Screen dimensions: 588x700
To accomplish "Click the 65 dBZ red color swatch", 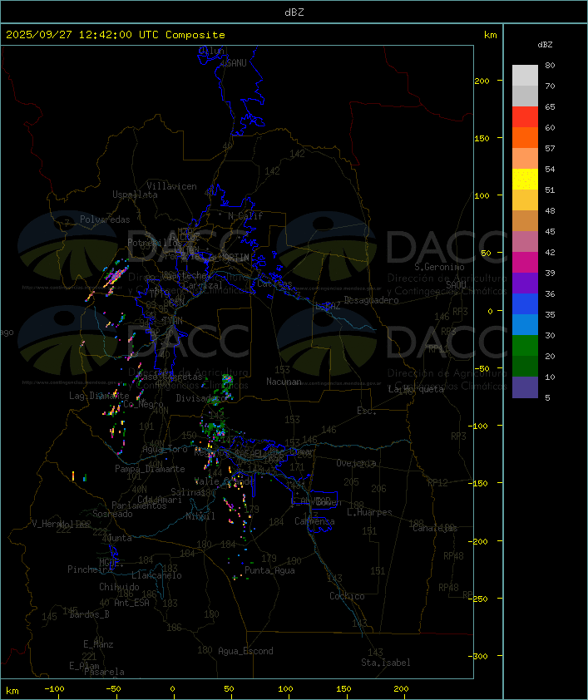I will click(x=525, y=117).
